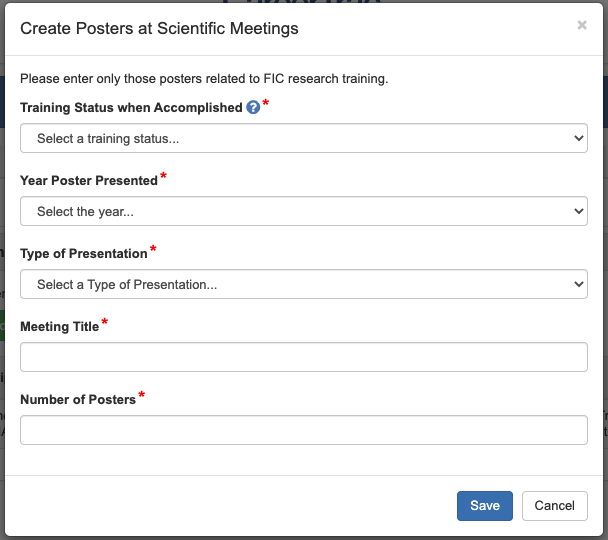Click the 'Year Poster Presented' label
The height and width of the screenshot is (540, 608).
[89, 181]
